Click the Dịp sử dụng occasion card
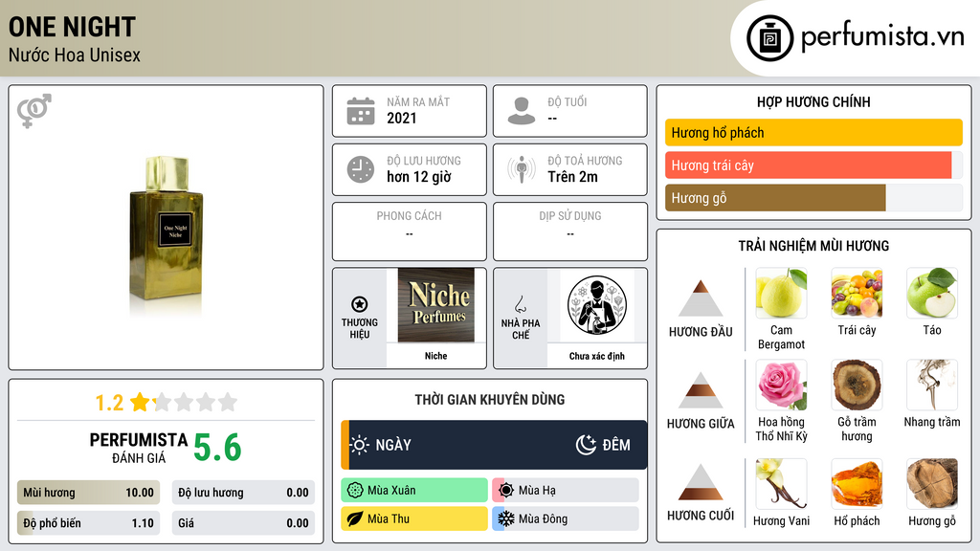The width and height of the screenshot is (980, 551). [x=570, y=231]
